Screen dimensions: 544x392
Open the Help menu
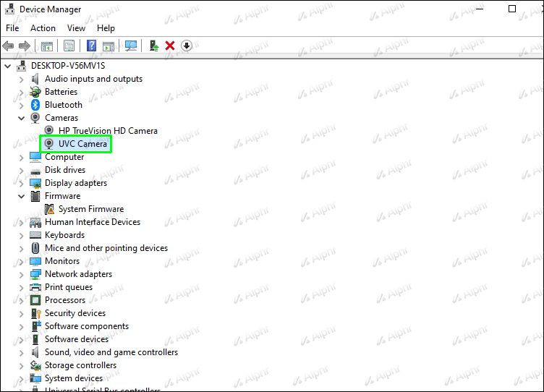click(106, 28)
